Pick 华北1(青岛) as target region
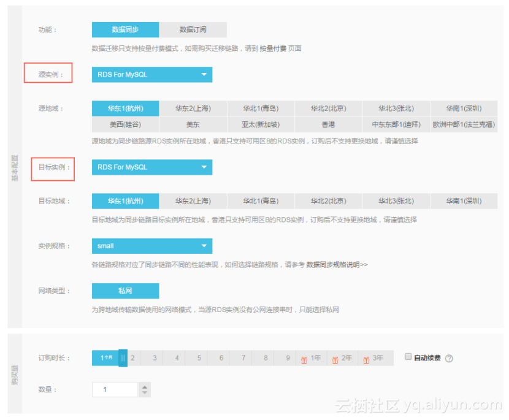This screenshot has width=509, height=420. (x=261, y=201)
